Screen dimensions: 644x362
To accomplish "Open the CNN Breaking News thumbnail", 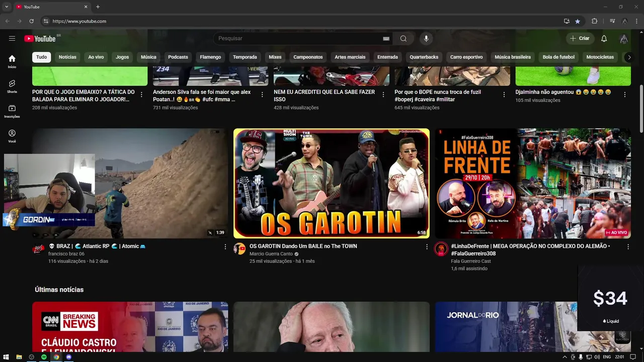I will click(x=130, y=327).
